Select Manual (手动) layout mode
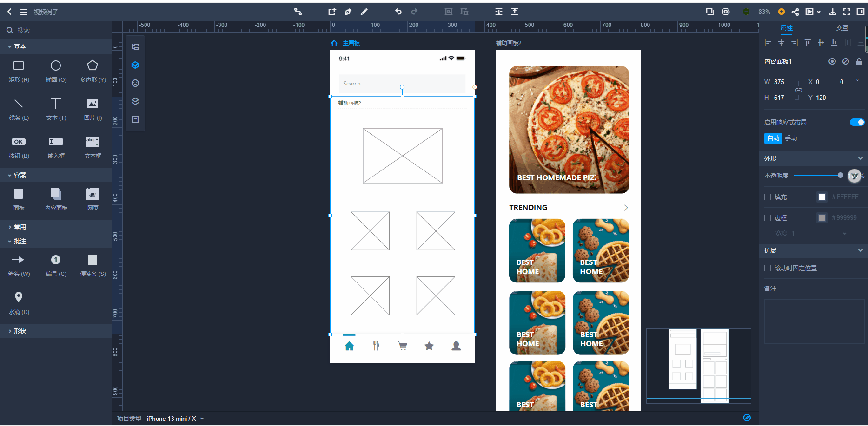This screenshot has height=426, width=868. click(x=791, y=138)
